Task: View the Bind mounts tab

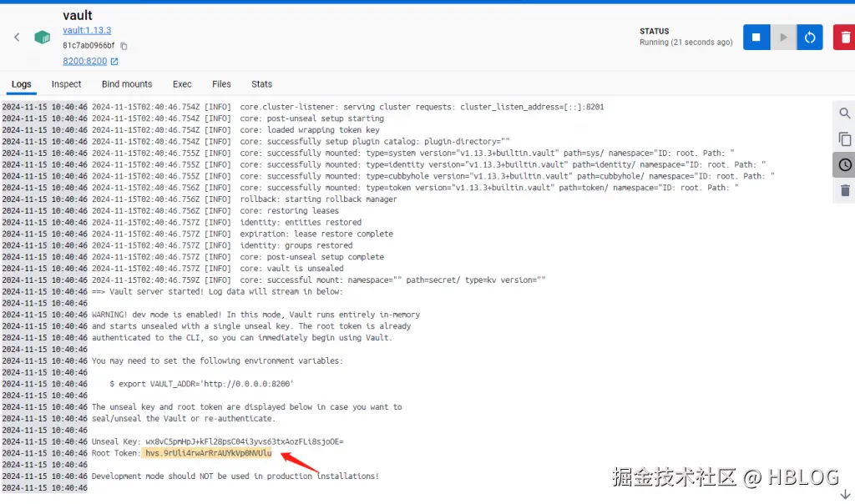Action: click(x=127, y=83)
